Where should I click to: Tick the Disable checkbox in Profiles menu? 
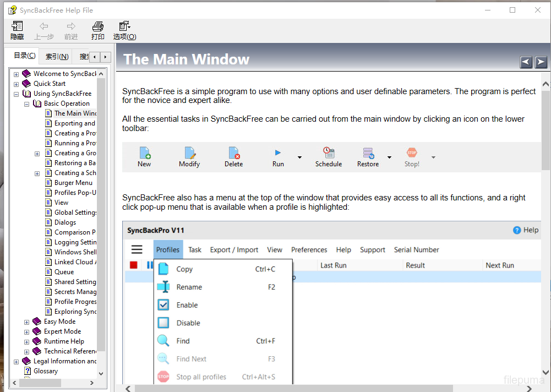coord(163,323)
